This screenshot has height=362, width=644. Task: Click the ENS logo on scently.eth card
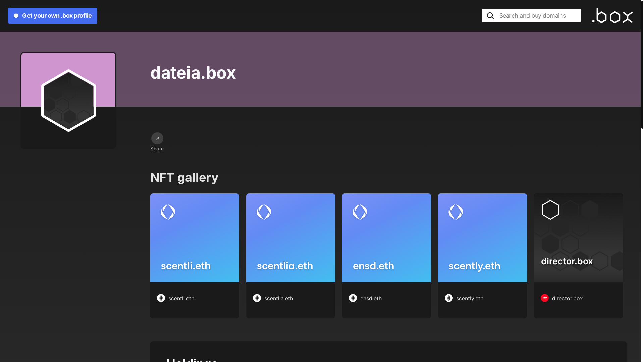click(x=456, y=212)
